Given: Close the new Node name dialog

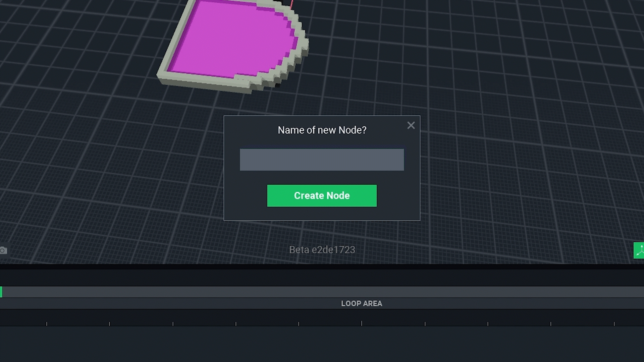Looking at the screenshot, I should (x=411, y=125).
